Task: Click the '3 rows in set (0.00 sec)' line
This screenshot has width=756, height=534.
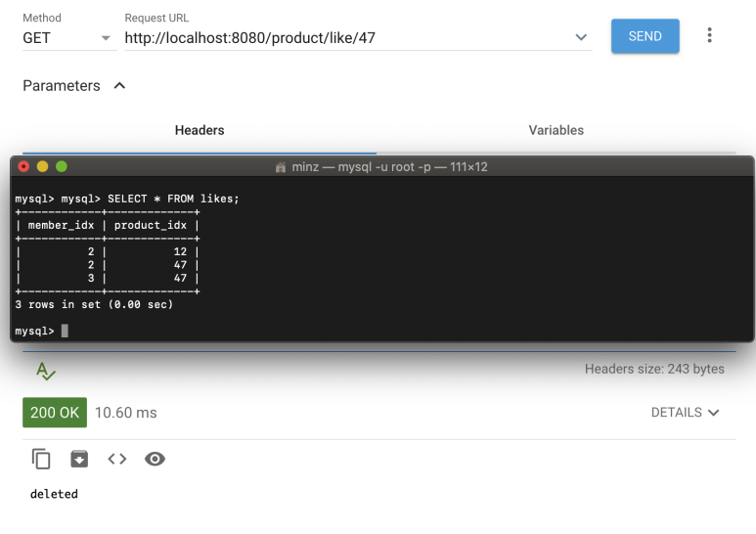Action: pyautogui.click(x=94, y=304)
